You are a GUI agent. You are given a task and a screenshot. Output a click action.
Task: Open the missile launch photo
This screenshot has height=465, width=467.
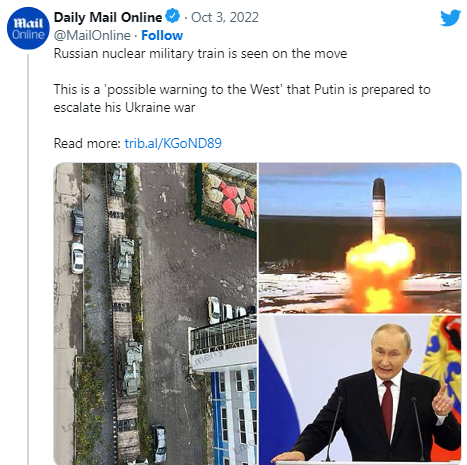pos(360,238)
